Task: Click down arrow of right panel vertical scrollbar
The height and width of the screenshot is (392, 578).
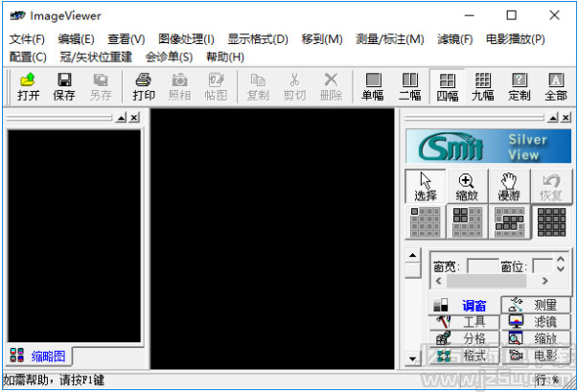Action: pos(413,358)
